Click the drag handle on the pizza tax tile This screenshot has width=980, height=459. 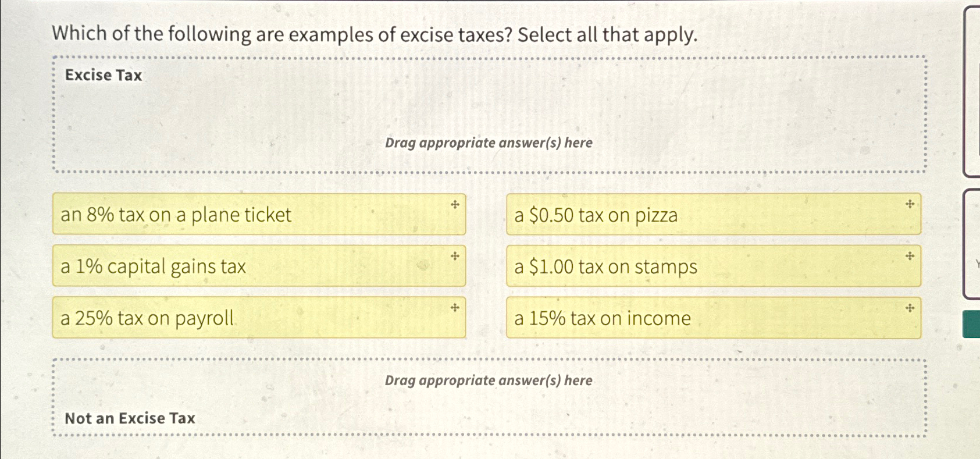[909, 205]
